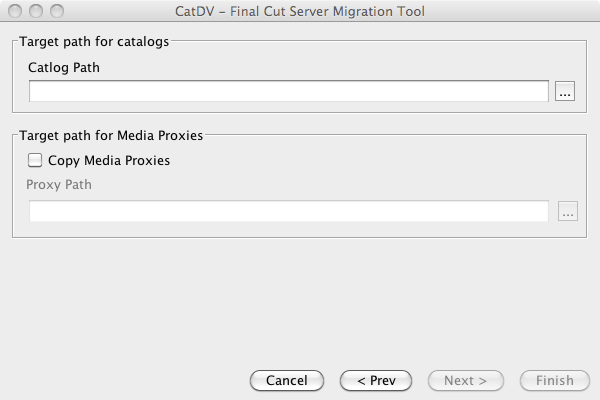This screenshot has height=400, width=600.
Task: Focus the Catlog Path text field
Action: click(289, 91)
